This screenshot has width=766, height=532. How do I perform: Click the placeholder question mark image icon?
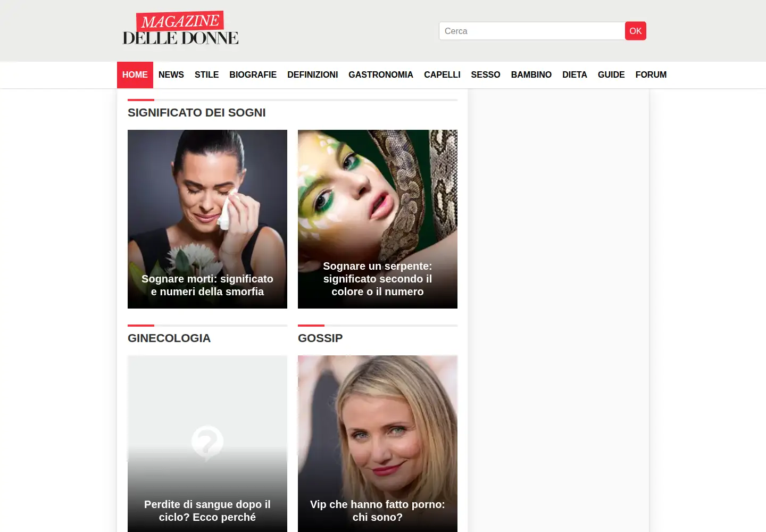coord(207,443)
